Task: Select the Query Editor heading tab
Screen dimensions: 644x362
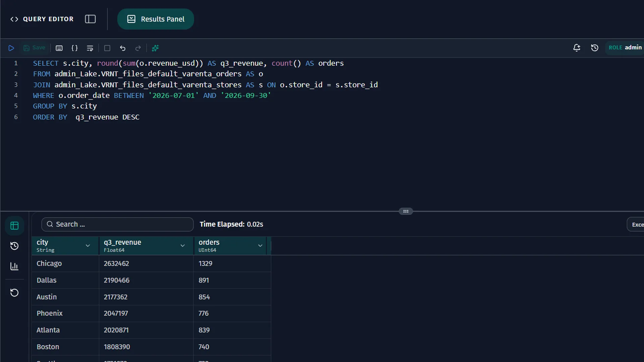Action: [42, 19]
